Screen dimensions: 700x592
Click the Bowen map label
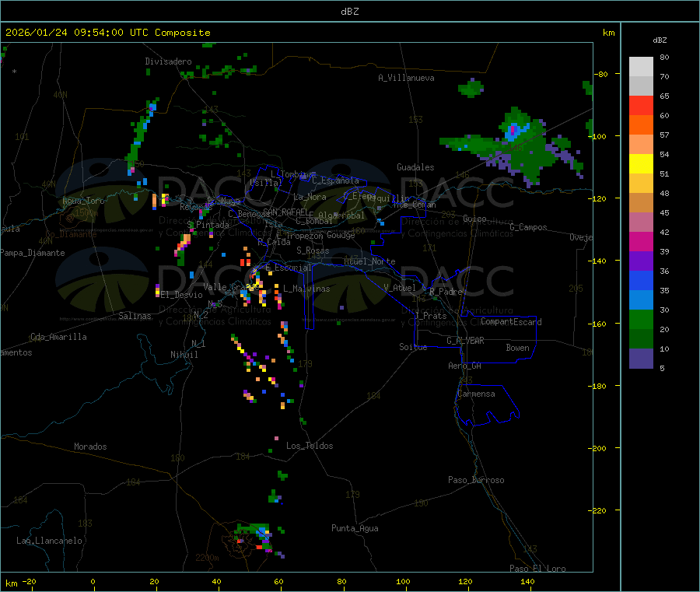(517, 348)
